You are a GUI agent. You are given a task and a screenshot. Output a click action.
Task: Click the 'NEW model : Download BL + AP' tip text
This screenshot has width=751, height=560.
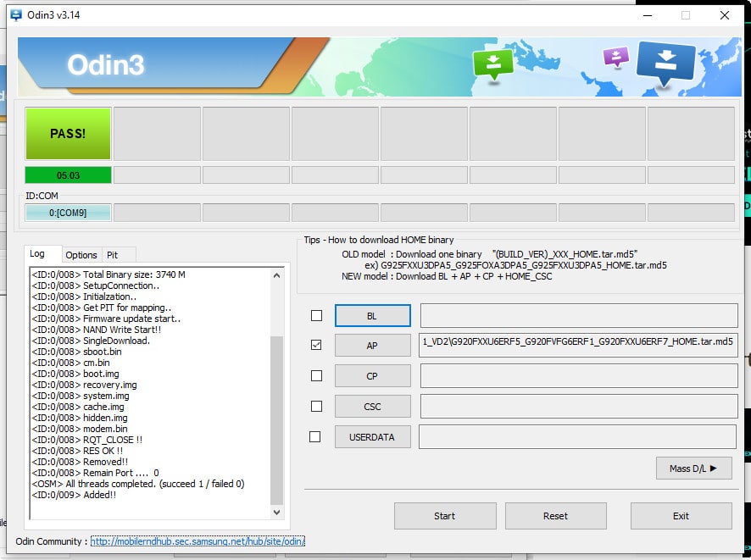447,276
